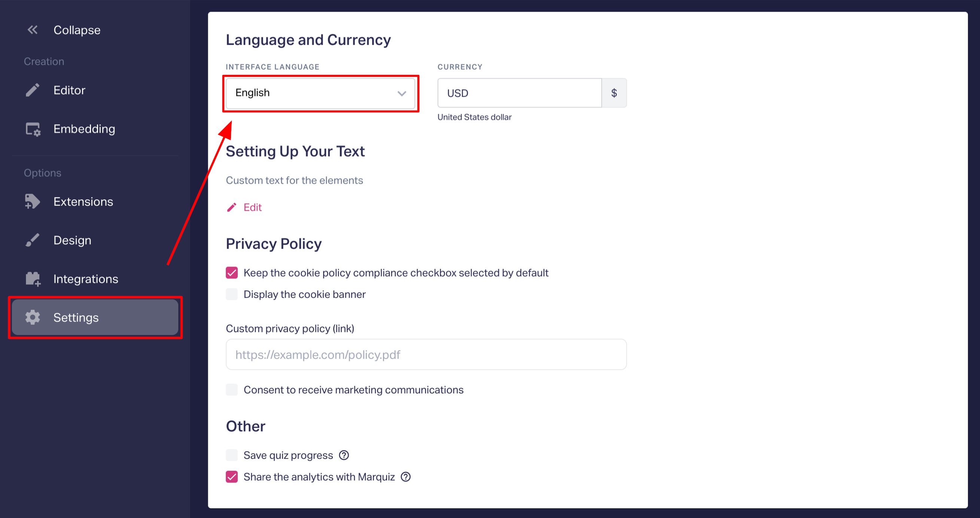Click the Edit custom text link
The image size is (980, 518).
pyautogui.click(x=252, y=207)
